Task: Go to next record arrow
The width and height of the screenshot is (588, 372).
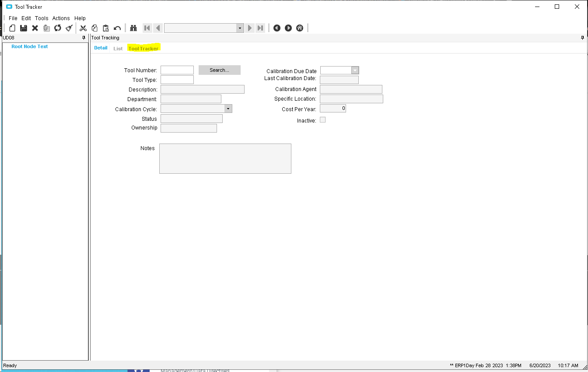Action: [249, 28]
